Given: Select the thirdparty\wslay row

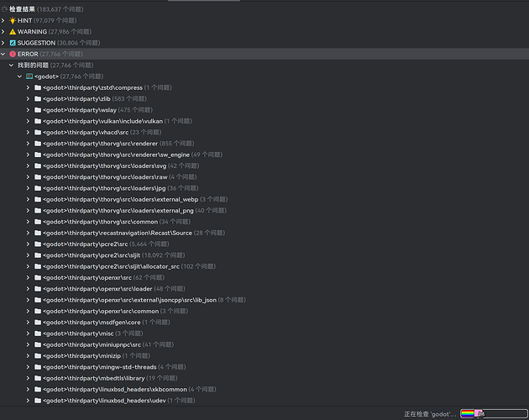Looking at the screenshot, I should click(264, 110).
